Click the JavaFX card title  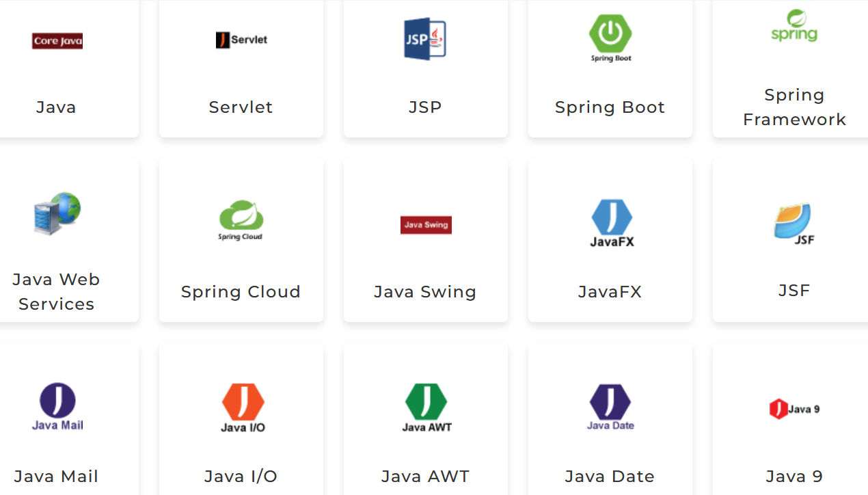click(610, 292)
